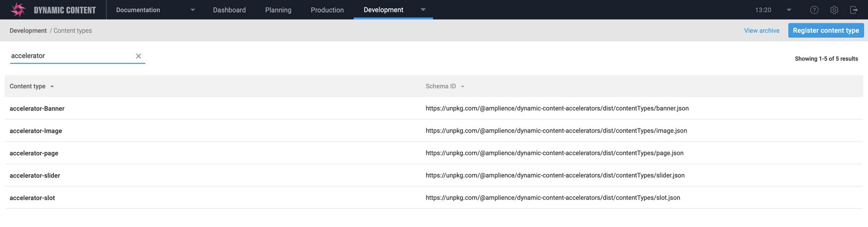This screenshot has height=227, width=868.
Task: Sort by Content type arrow
Action: [x=52, y=86]
